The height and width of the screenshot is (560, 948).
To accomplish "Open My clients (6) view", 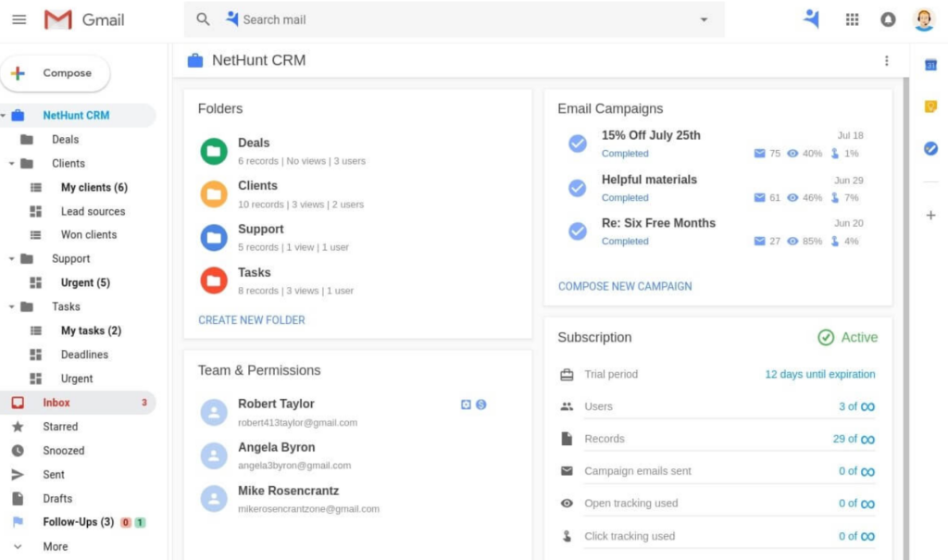I will tap(94, 188).
